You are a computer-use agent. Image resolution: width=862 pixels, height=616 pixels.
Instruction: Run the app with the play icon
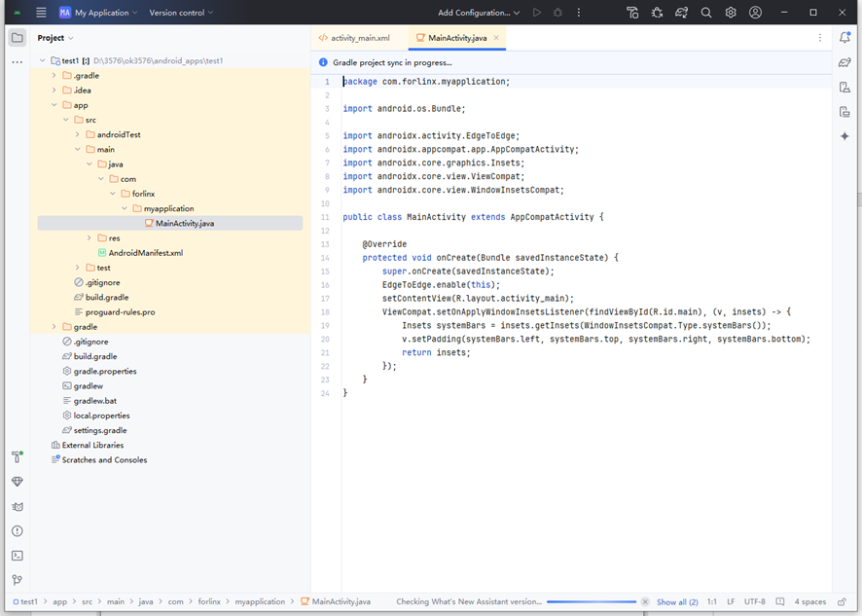tap(537, 12)
